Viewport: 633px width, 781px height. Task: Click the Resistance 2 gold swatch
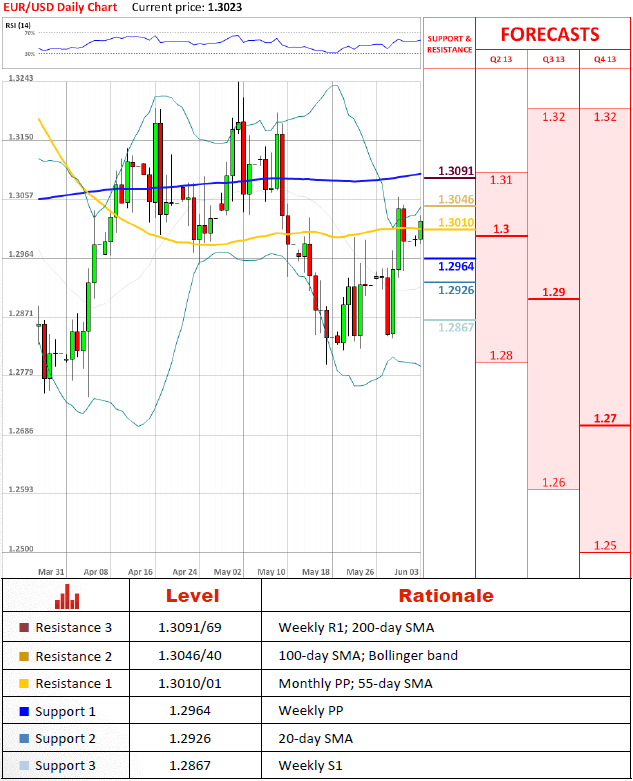coord(24,656)
